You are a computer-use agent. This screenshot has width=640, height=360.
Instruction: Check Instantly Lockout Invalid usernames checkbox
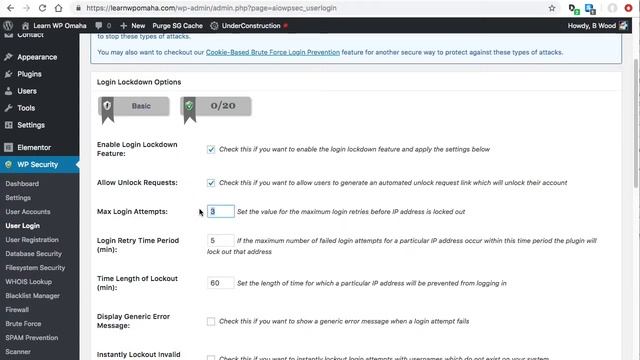[211, 358]
